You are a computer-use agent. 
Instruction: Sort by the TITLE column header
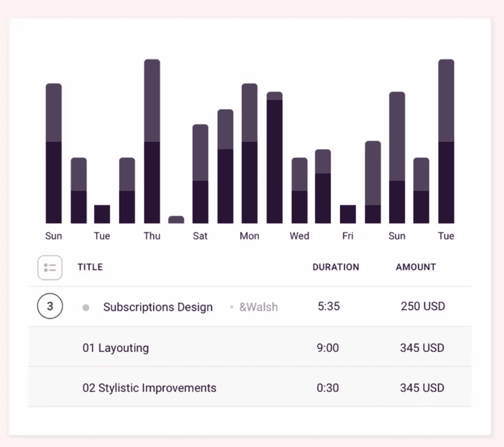[90, 267]
